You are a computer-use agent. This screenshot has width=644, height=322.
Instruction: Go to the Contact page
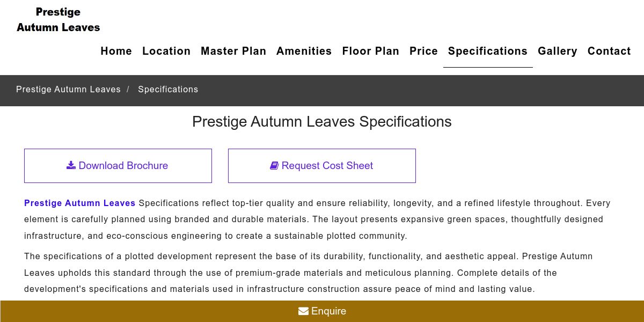(609, 51)
